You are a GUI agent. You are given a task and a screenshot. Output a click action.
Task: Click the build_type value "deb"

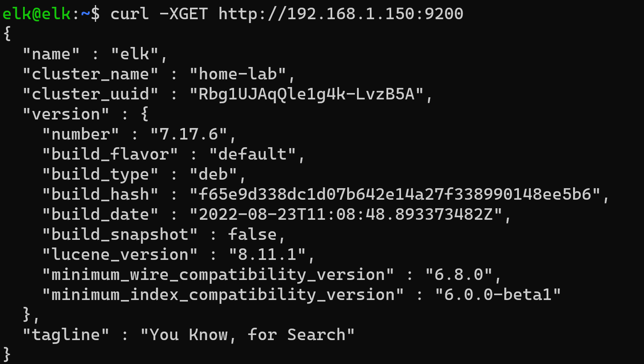click(214, 175)
